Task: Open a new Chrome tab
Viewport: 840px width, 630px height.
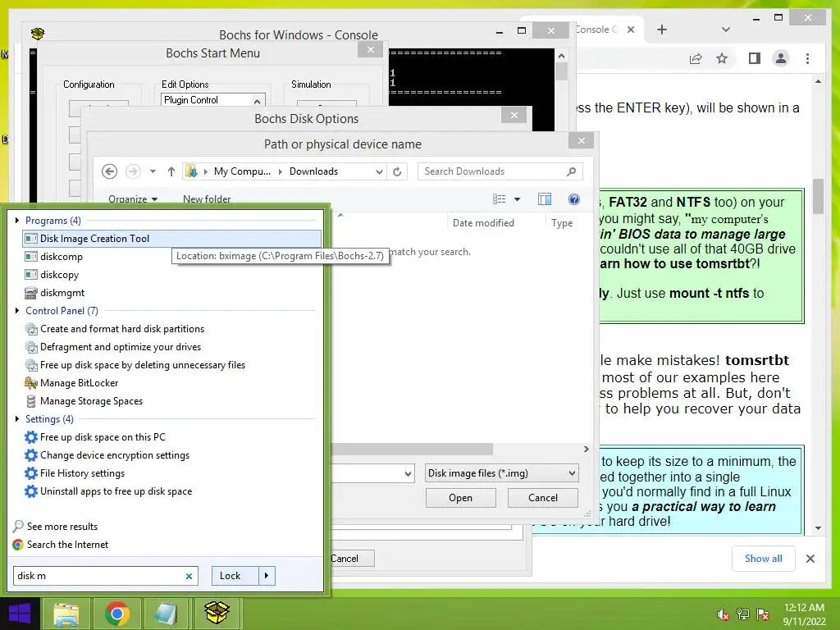Action: pyautogui.click(x=662, y=30)
